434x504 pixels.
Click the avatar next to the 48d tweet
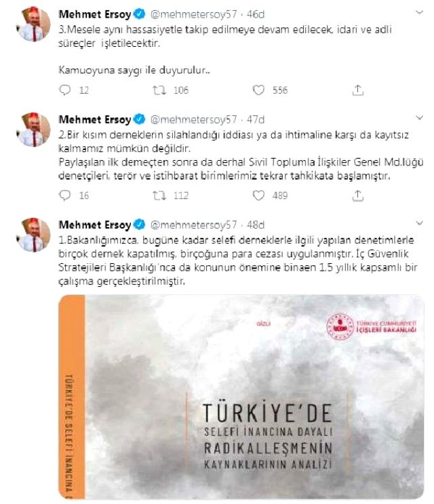[34, 235]
